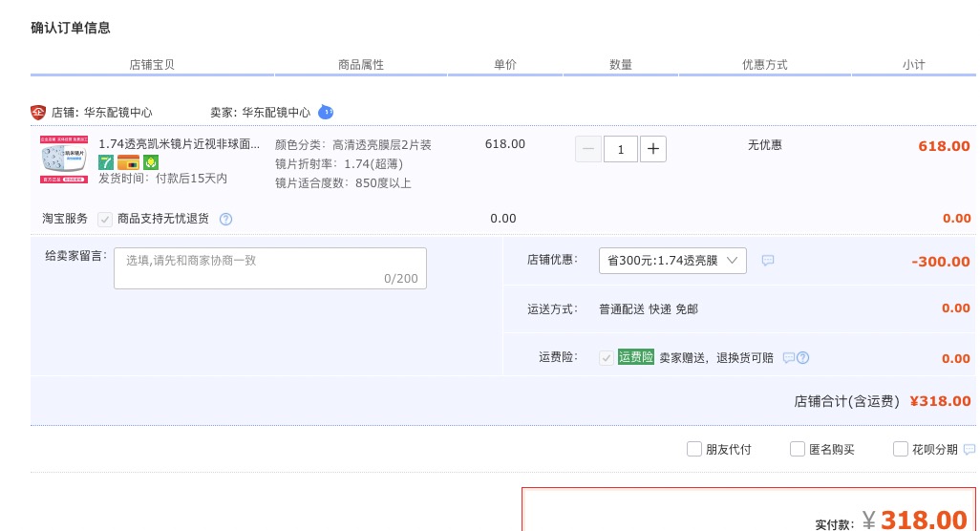Toggle the 商品支持无忧退货 checkbox
Screen dimensions: 980x531
click(105, 220)
